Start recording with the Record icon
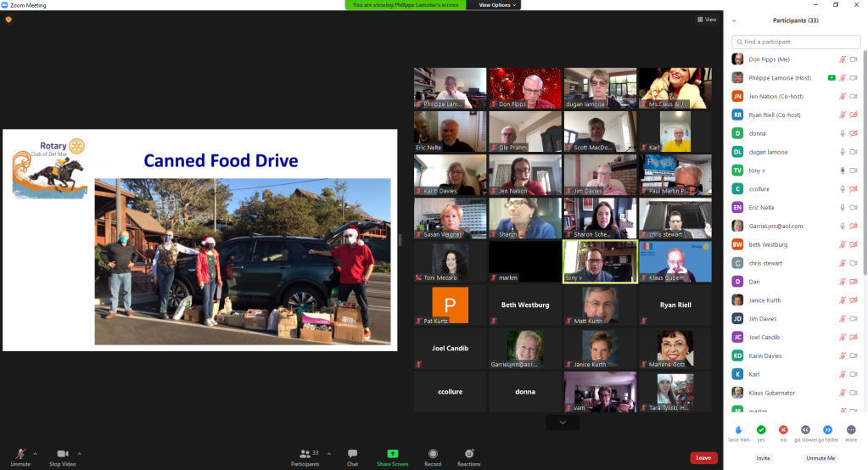This screenshot has width=868, height=470. (x=433, y=454)
